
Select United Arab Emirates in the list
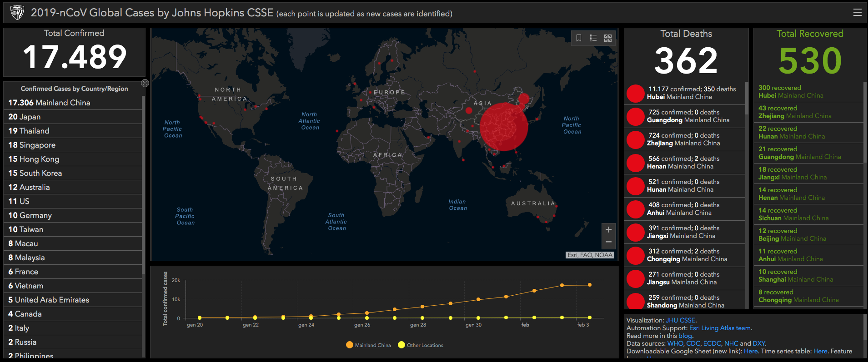click(x=73, y=300)
